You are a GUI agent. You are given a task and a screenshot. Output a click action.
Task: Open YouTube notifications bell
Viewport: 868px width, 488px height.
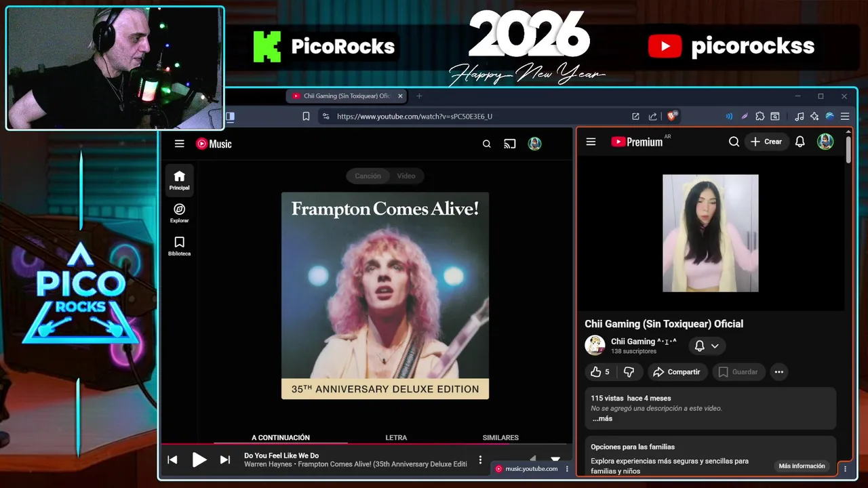(x=800, y=142)
